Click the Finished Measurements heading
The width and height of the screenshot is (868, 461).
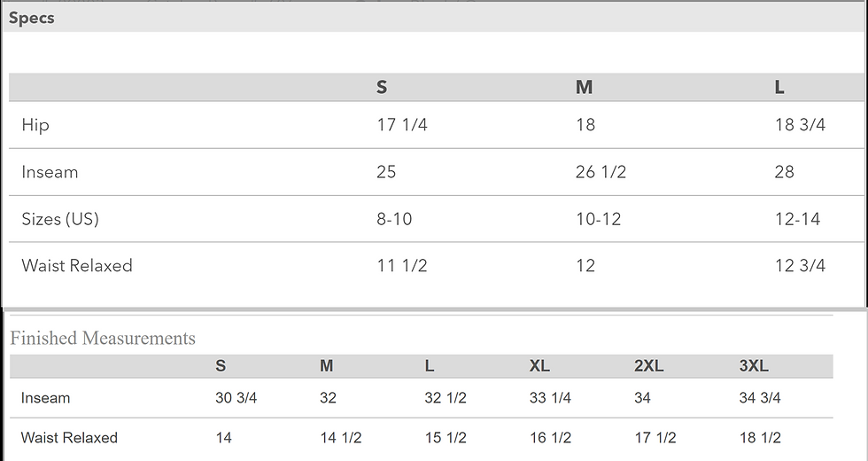point(103,338)
